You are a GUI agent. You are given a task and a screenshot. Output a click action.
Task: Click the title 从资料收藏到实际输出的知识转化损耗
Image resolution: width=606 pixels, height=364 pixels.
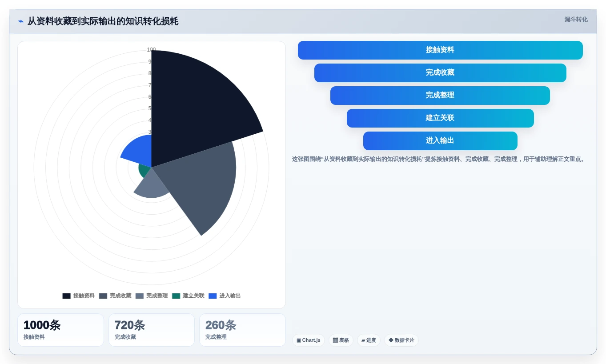(x=103, y=21)
